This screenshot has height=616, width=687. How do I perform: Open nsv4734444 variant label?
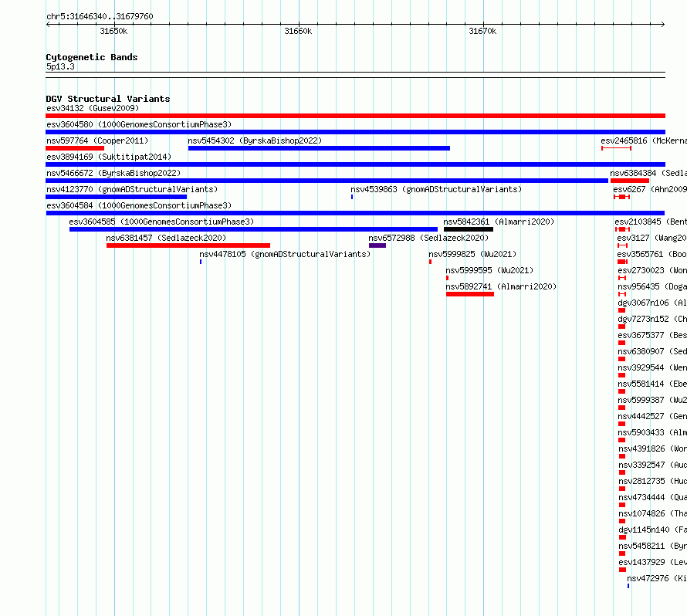point(653,497)
